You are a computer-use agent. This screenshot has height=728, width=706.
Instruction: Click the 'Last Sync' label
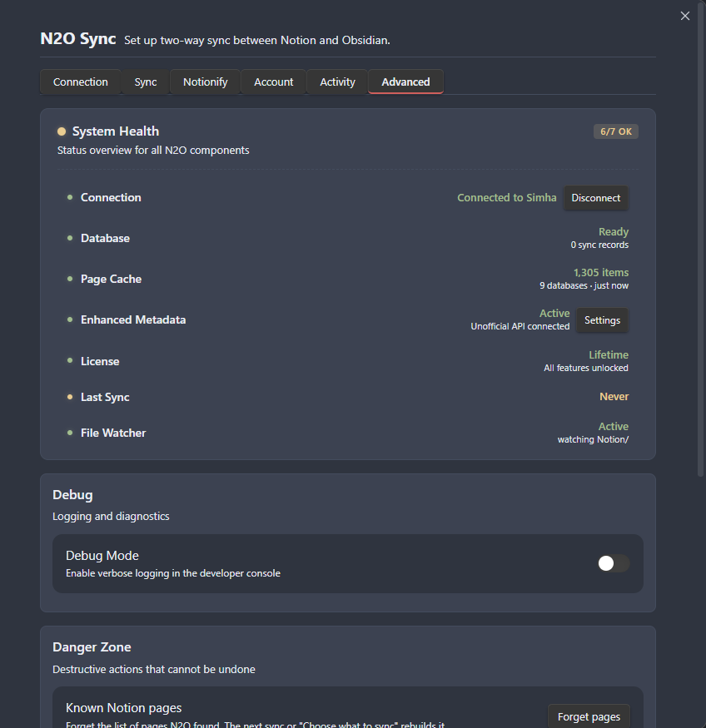105,398
